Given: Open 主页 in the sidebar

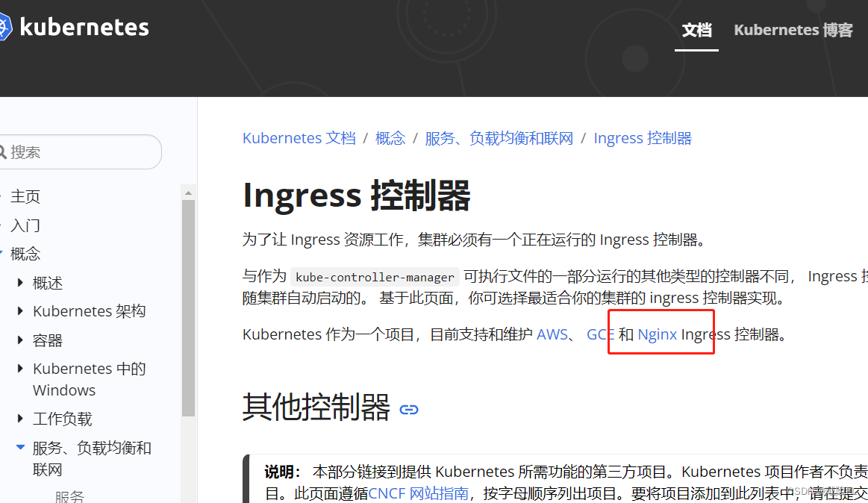Looking at the screenshot, I should coord(25,196).
